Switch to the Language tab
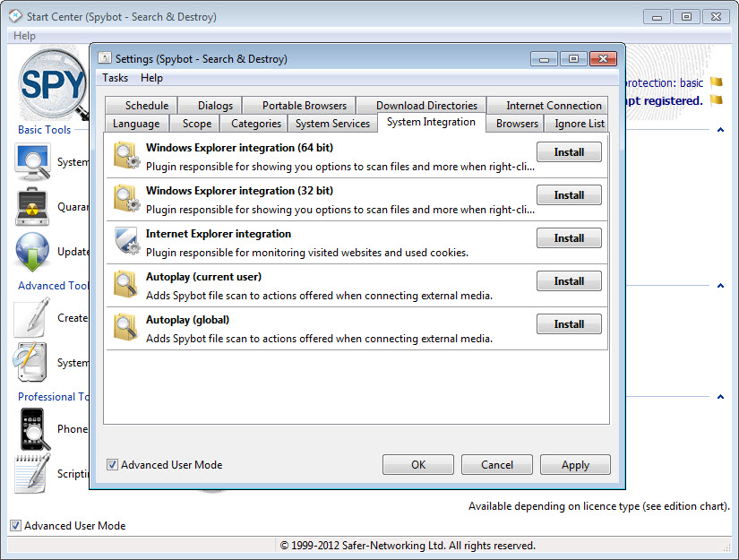 click(x=136, y=124)
